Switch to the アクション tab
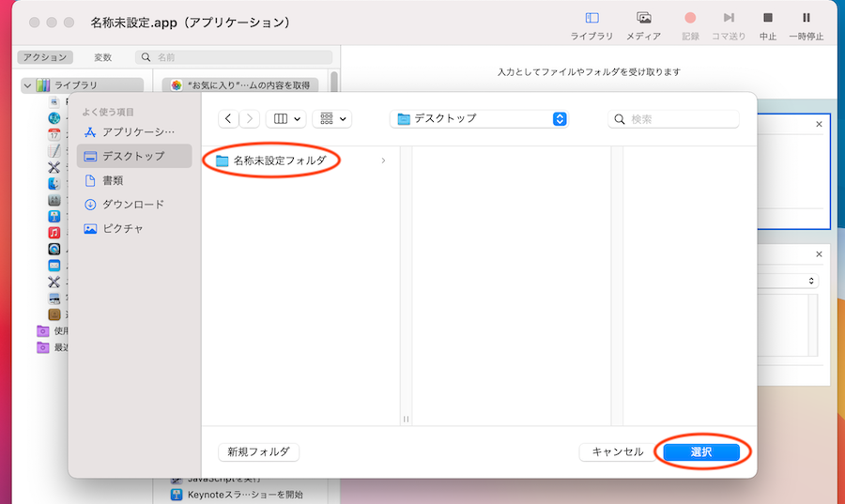Image resolution: width=845 pixels, height=504 pixels. [x=45, y=57]
